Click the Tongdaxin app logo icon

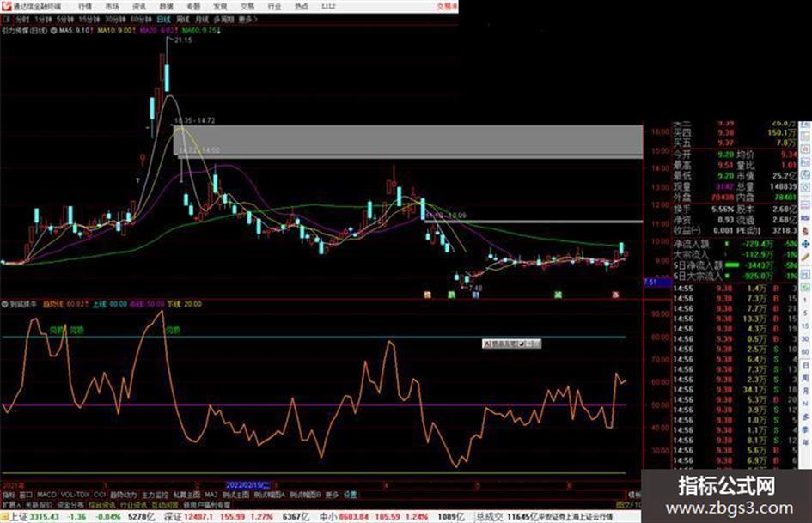tap(6, 6)
